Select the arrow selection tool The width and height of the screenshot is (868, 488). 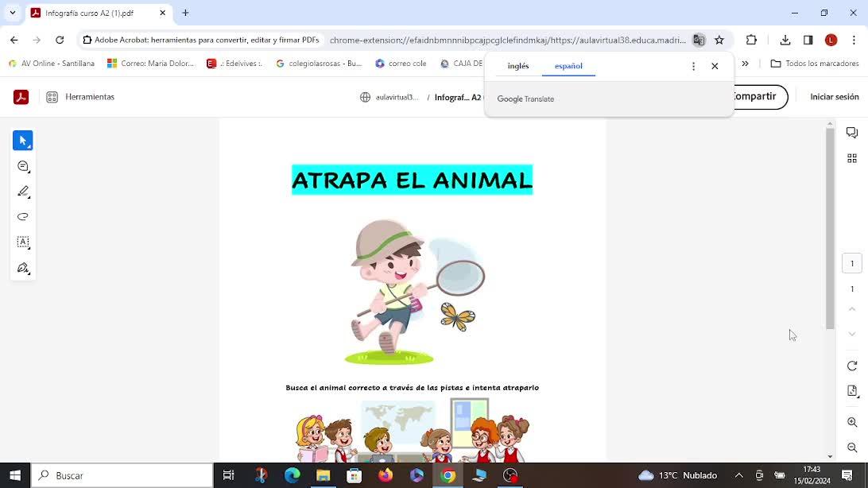23,141
